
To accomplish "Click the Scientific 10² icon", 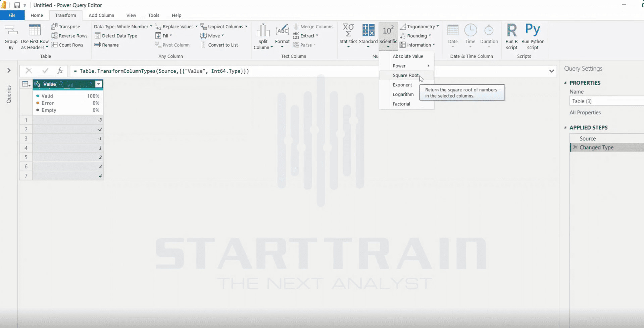I will pyautogui.click(x=388, y=30).
